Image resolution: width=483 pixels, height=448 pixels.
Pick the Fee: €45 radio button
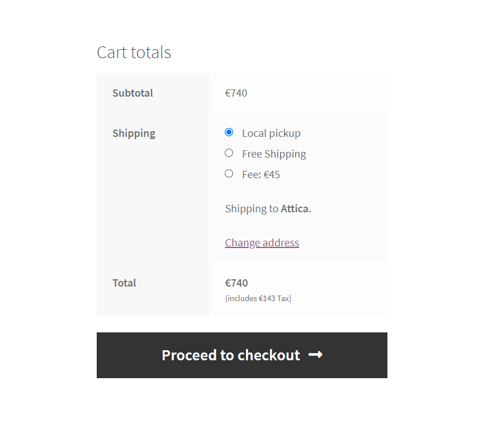(229, 174)
